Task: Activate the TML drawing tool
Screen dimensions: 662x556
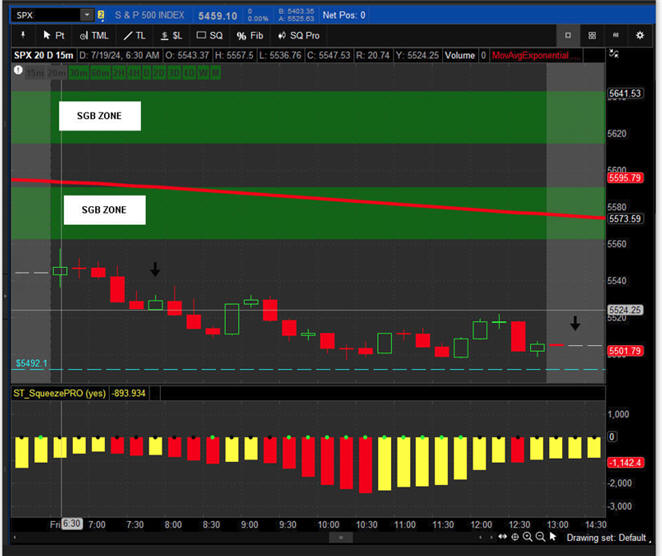Action: coord(95,35)
